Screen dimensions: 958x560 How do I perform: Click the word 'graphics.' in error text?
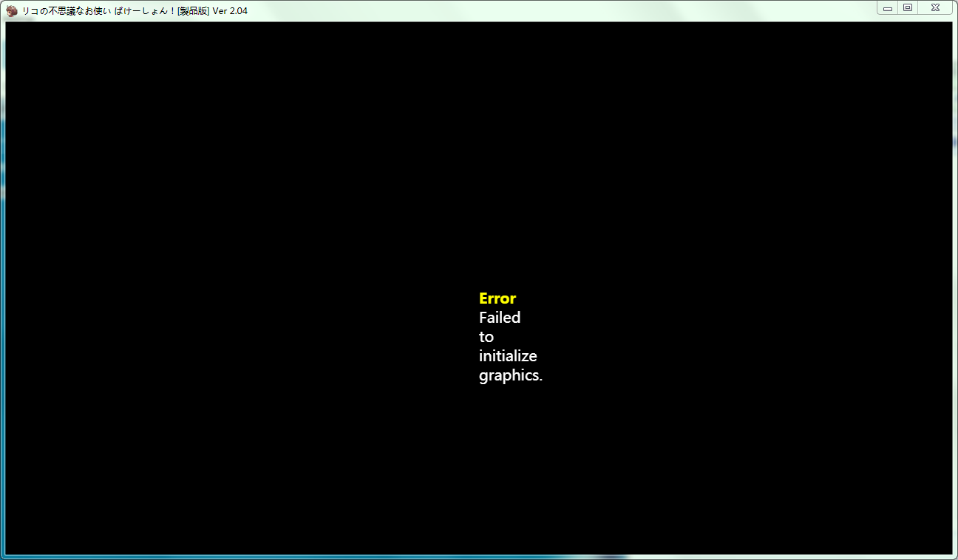(511, 375)
